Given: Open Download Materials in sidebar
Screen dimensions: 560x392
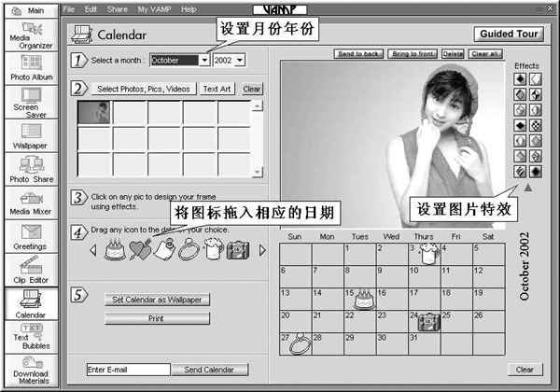Looking at the screenshot, I should pos(31,371).
